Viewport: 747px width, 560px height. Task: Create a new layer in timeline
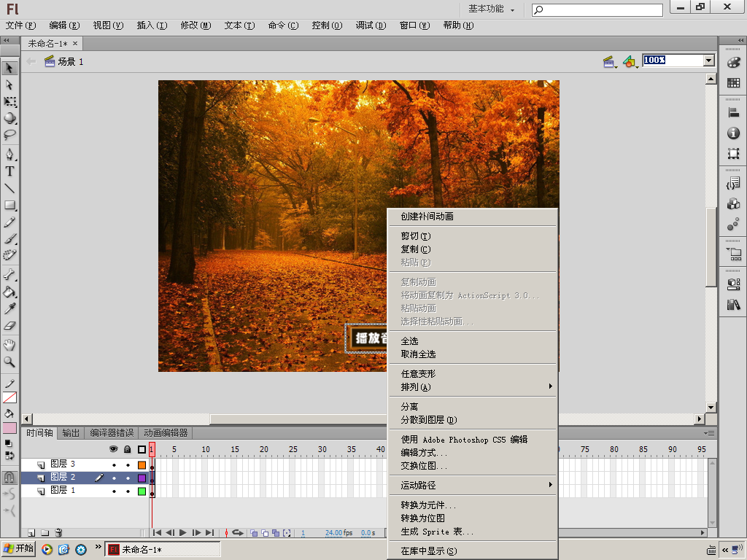(31, 532)
